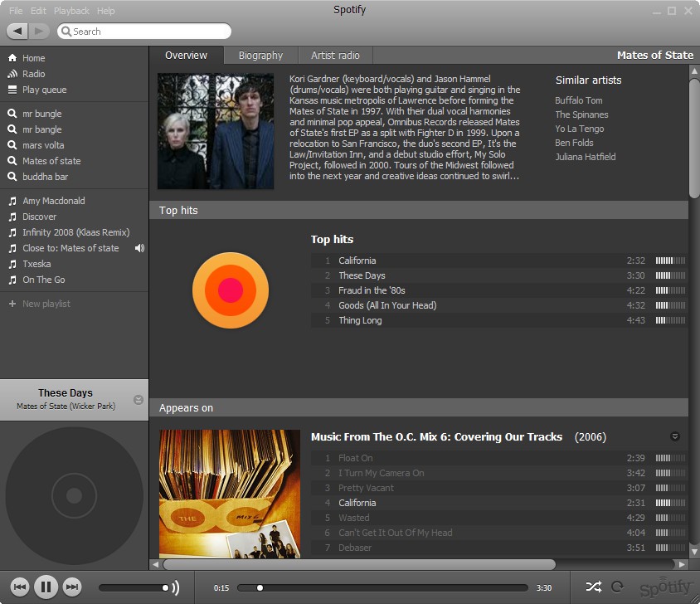Click the search icon beside mr bungle
Image resolution: width=700 pixels, height=604 pixels.
(x=12, y=114)
